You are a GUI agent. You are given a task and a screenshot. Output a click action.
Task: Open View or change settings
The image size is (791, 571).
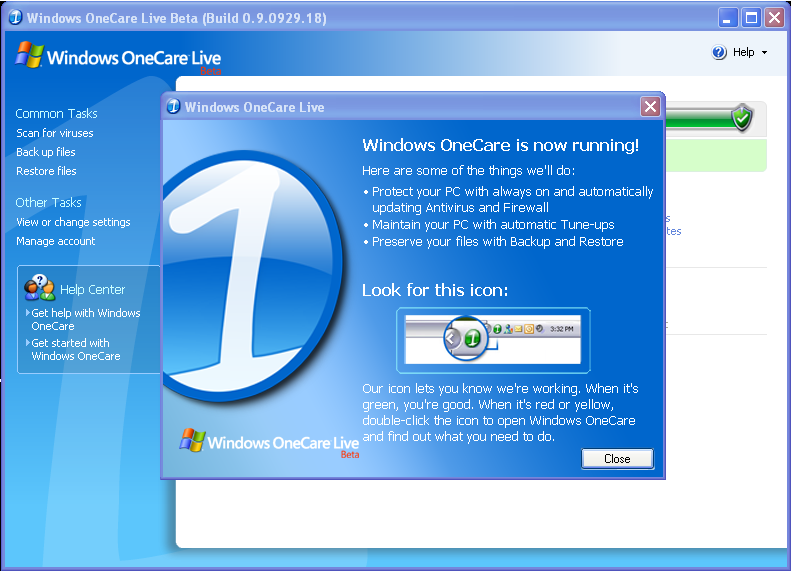[x=73, y=222]
